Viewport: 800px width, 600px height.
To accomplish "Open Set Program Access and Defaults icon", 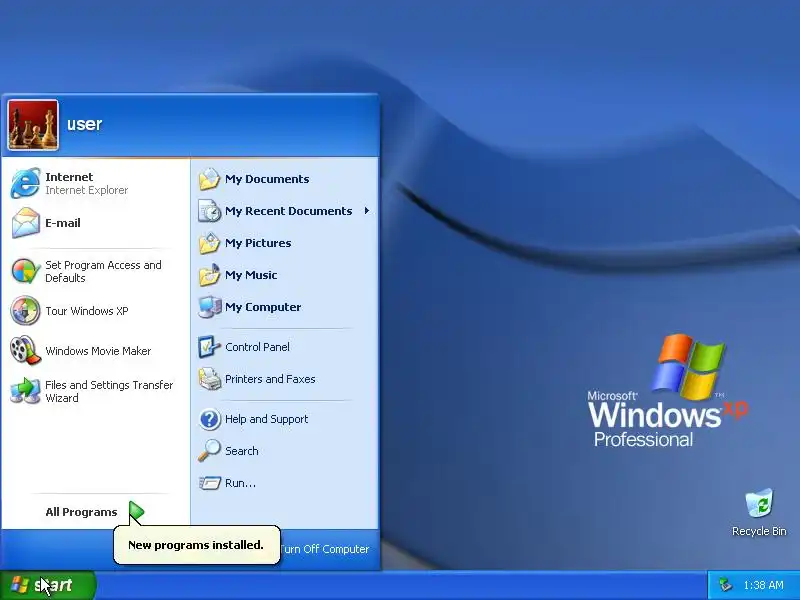I will click(x=26, y=271).
